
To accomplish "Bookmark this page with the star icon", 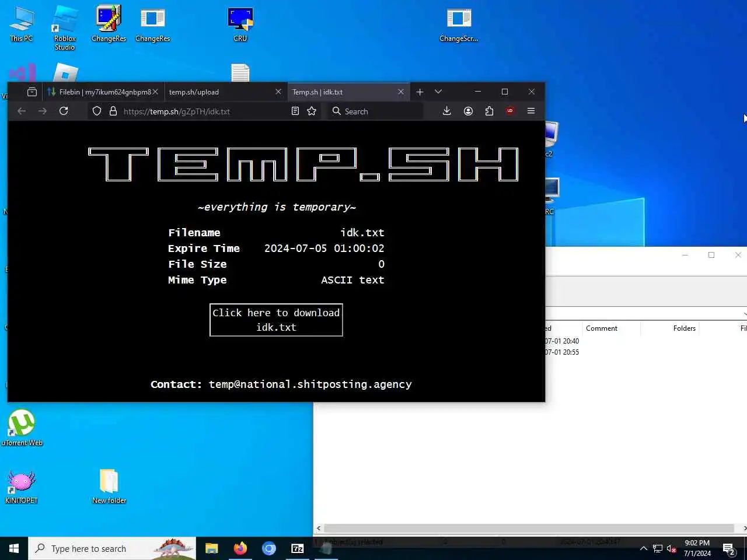I will (x=312, y=111).
